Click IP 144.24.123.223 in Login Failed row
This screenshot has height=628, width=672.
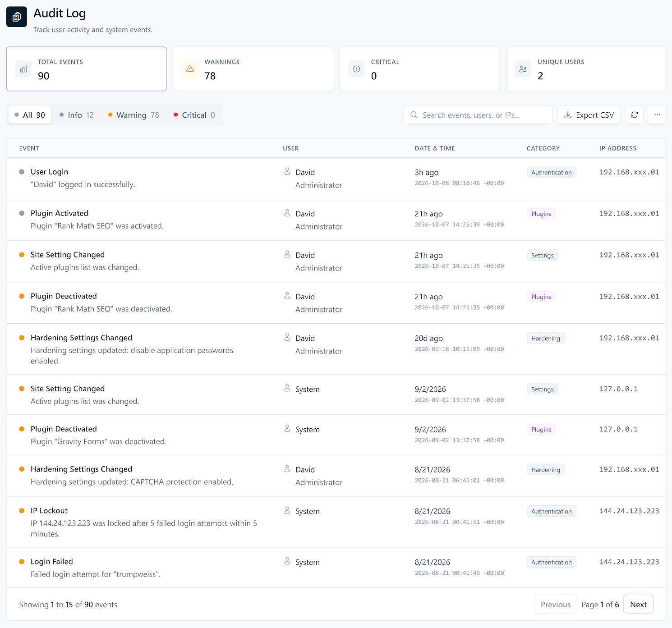pos(629,562)
